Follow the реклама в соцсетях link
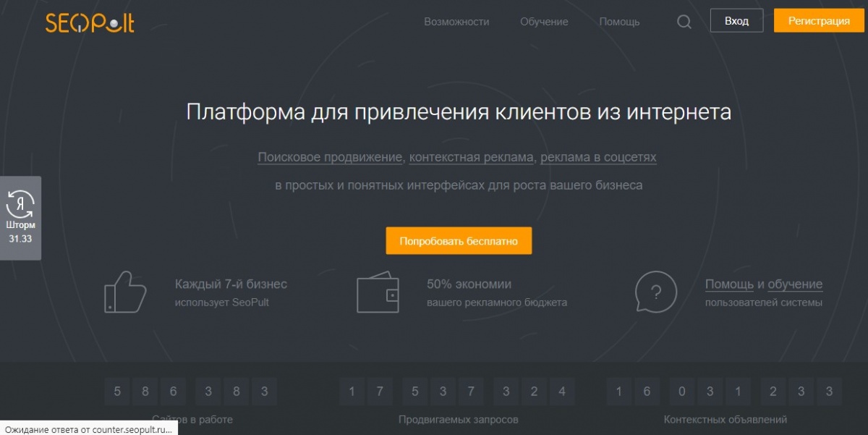 (x=599, y=157)
